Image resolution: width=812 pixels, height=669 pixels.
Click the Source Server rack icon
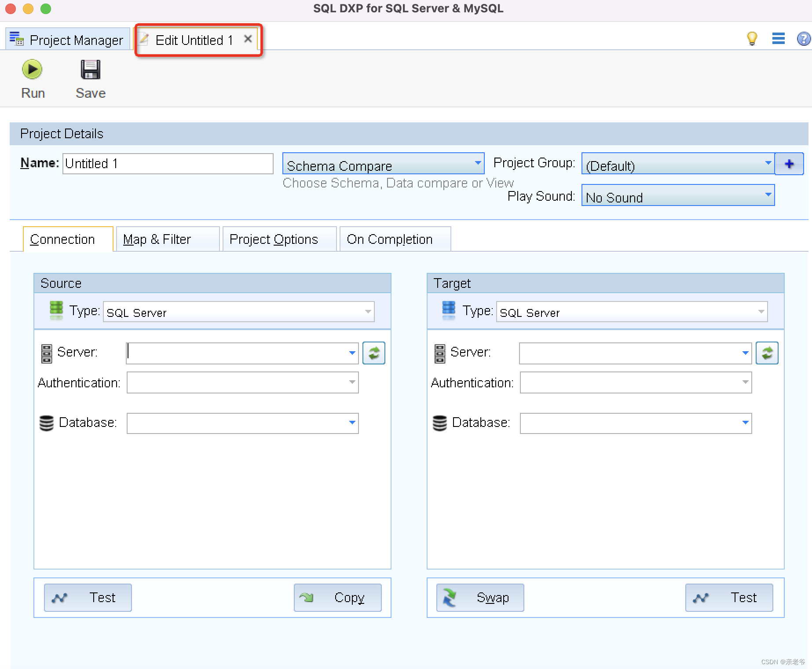47,353
